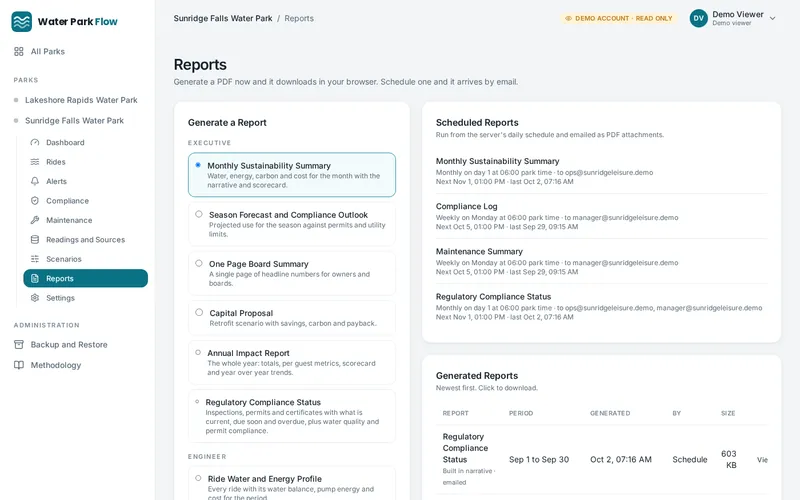800x500 pixels.
Task: Click the 'Oct 2, 07:16 AM' generated cell
Action: tap(621, 460)
